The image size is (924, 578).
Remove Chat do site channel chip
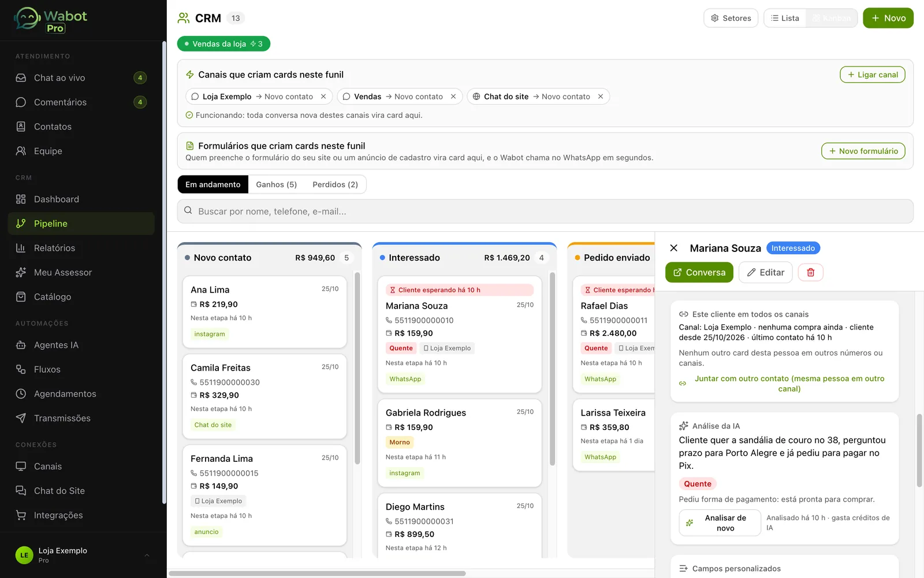(601, 97)
